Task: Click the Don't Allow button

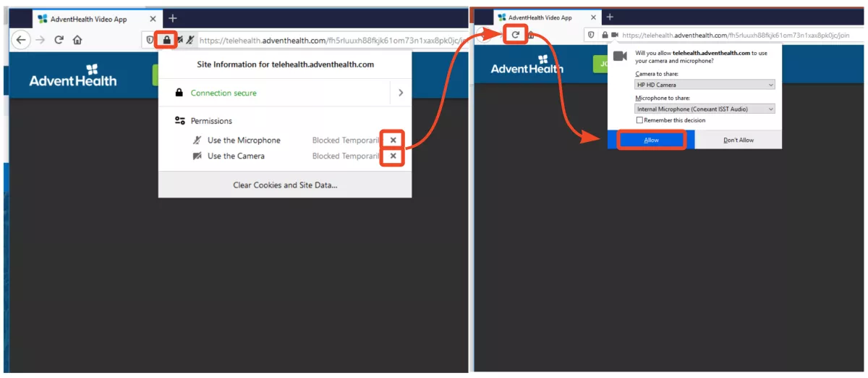Action: tap(738, 140)
